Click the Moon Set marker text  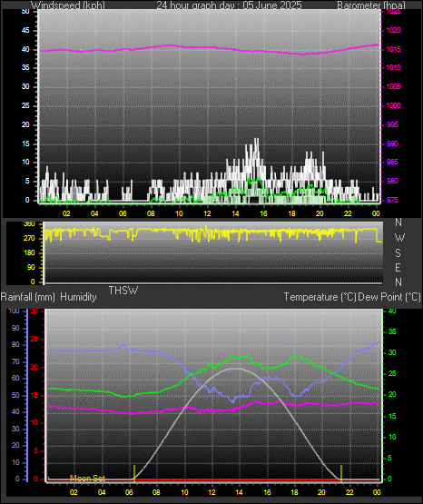click(x=88, y=478)
